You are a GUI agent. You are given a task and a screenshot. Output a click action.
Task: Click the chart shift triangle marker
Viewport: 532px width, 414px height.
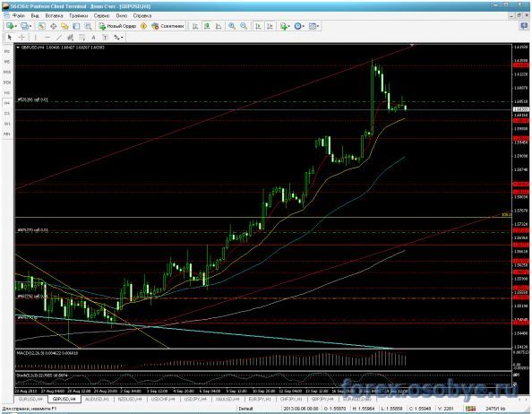point(412,45)
